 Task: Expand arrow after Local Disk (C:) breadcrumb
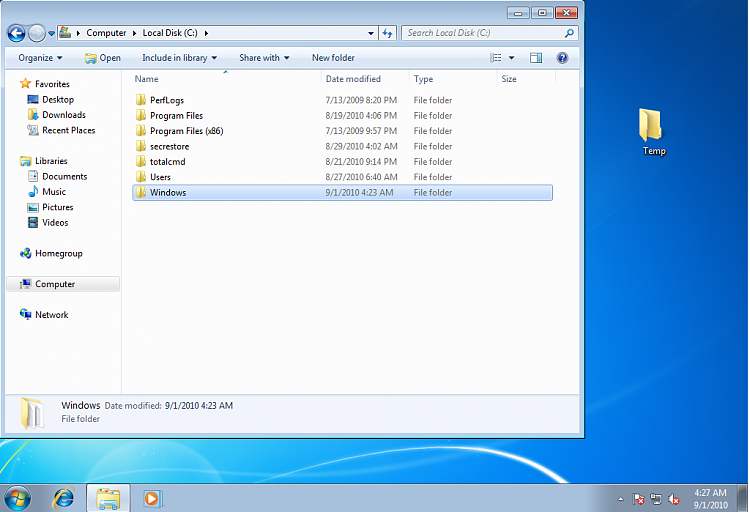(206, 33)
